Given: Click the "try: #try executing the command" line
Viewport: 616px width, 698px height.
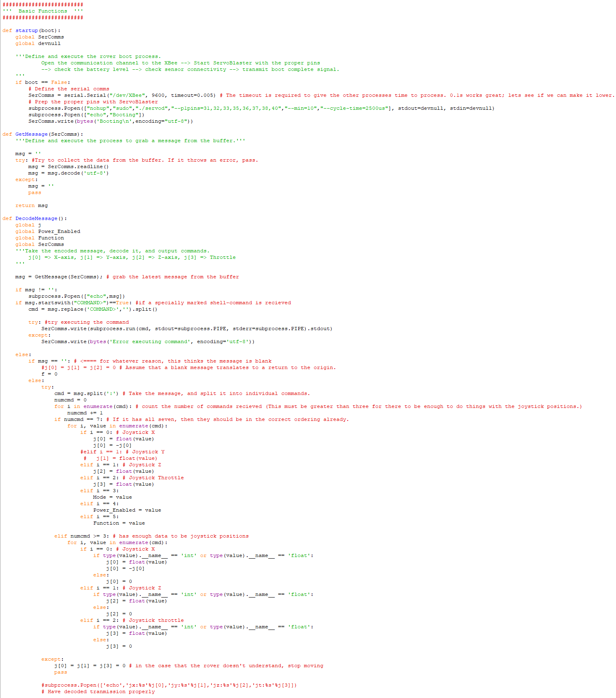Looking at the screenshot, I should (x=79, y=322).
